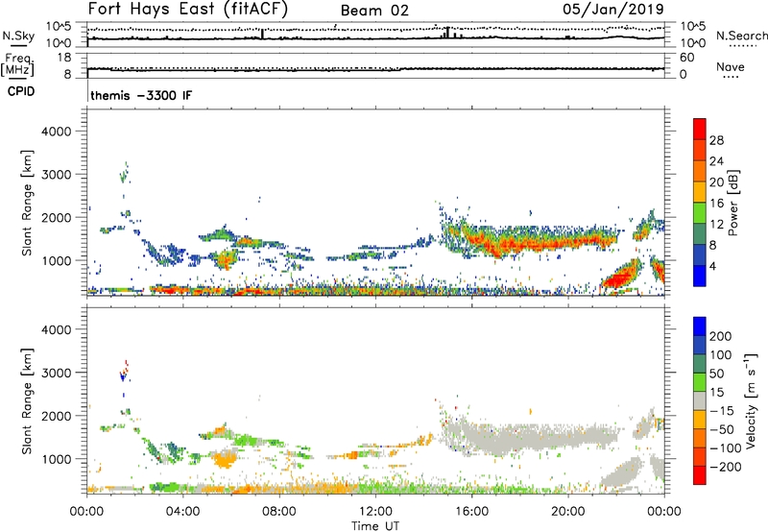
Task: Click the tall noise spike near 15:00 in N.Sky plot
Action: click(447, 33)
